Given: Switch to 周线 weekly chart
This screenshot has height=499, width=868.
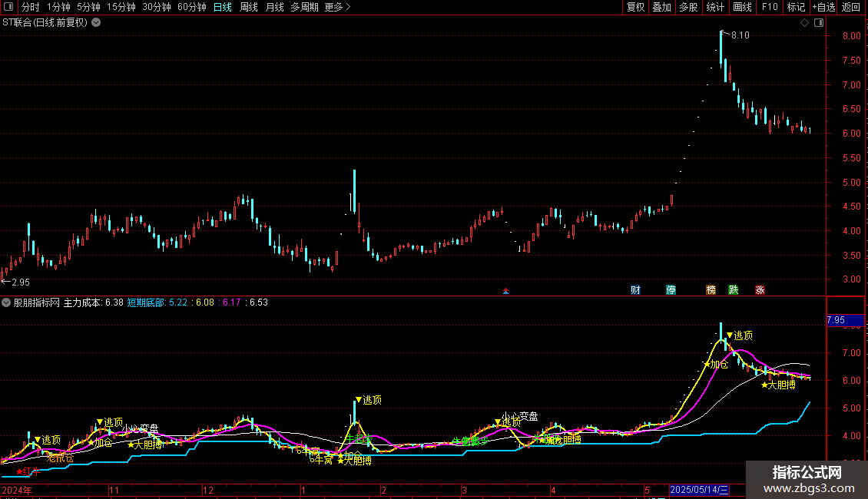Looking at the screenshot, I should [x=249, y=7].
